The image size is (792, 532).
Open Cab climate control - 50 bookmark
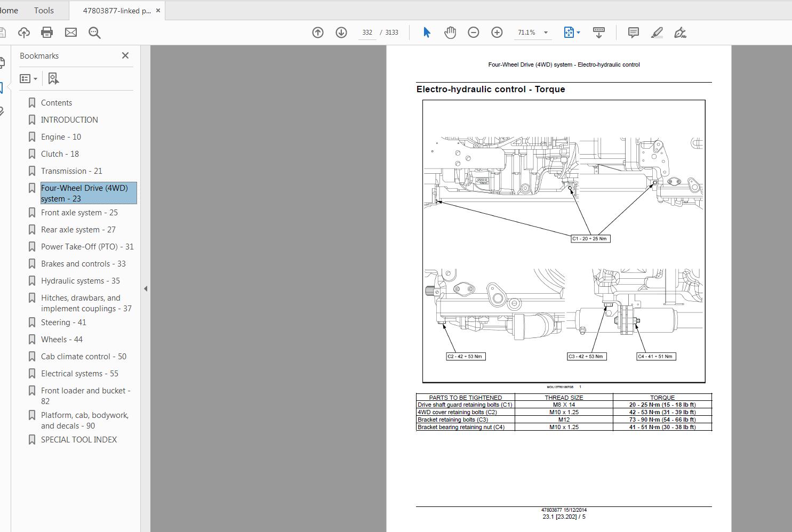84,357
